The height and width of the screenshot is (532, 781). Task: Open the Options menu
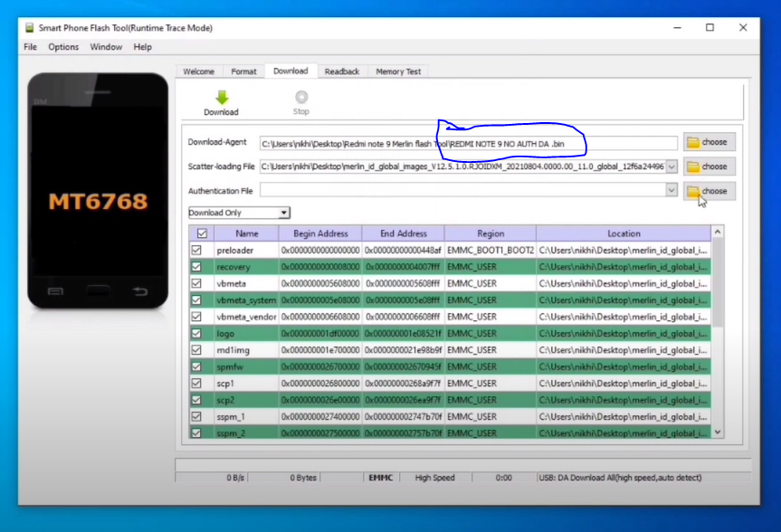coord(63,47)
